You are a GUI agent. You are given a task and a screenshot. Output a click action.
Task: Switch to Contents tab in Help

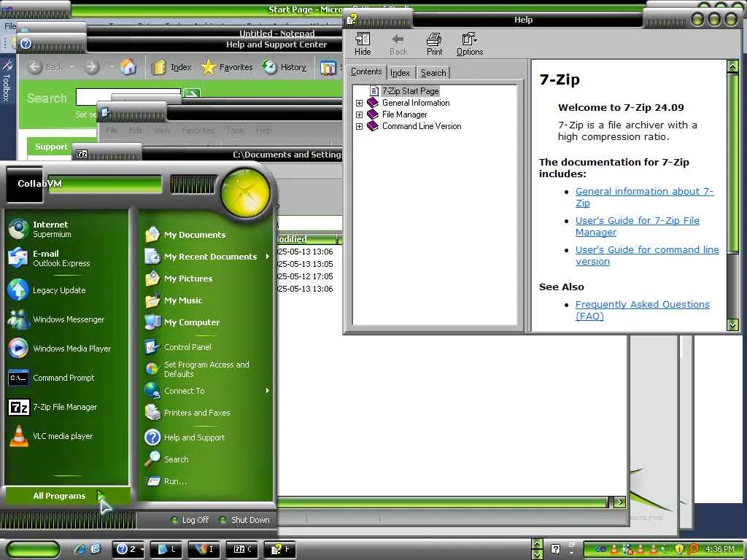coord(366,71)
